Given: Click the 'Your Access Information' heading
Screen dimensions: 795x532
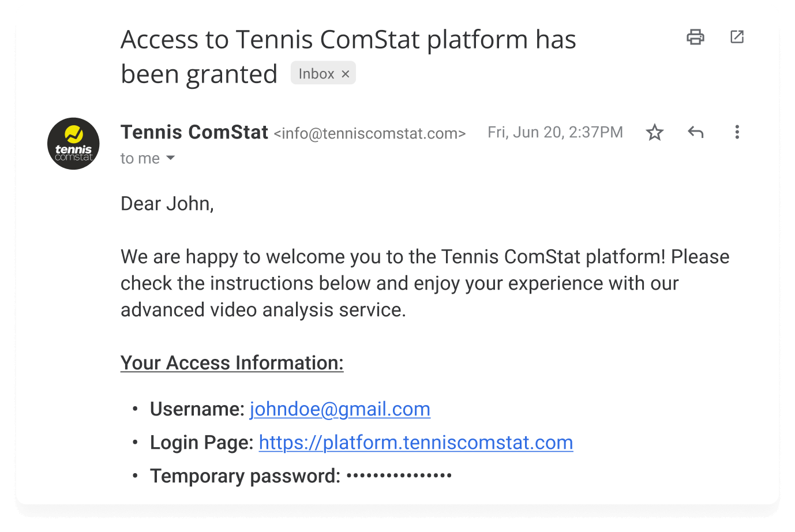Looking at the screenshot, I should [x=232, y=363].
